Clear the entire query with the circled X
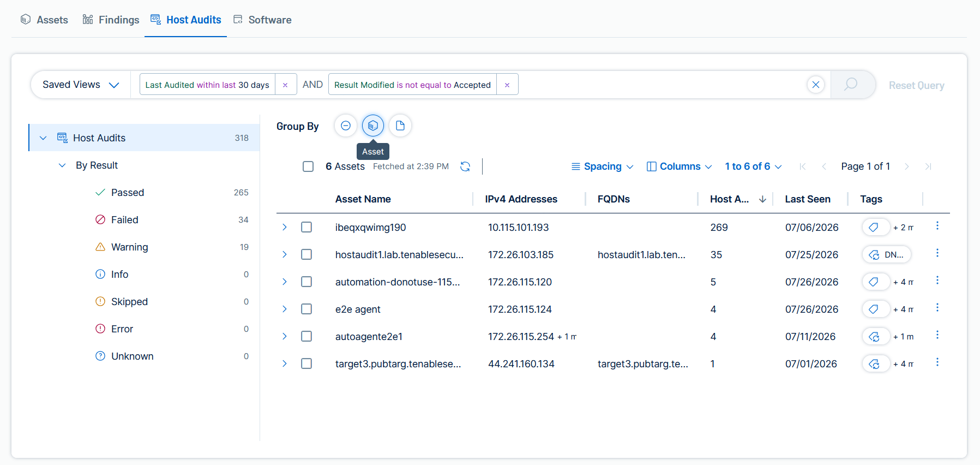The width and height of the screenshot is (980, 465). (816, 85)
